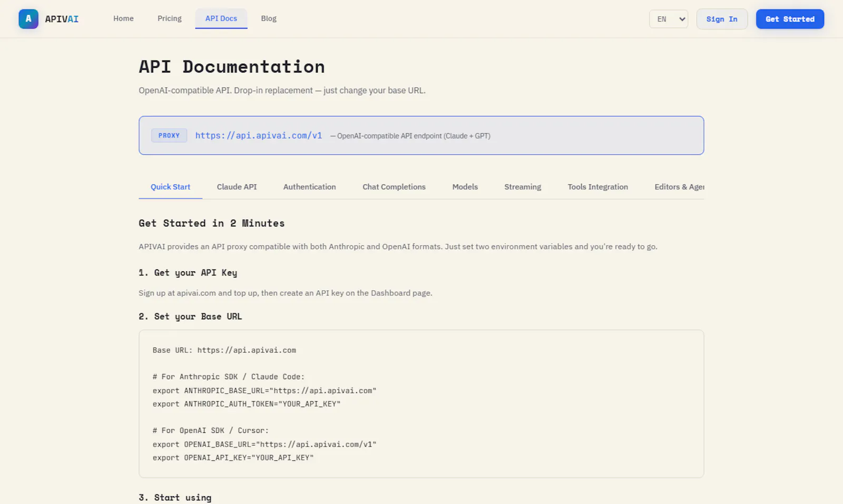Open the Tools Integration tab

[x=598, y=187]
